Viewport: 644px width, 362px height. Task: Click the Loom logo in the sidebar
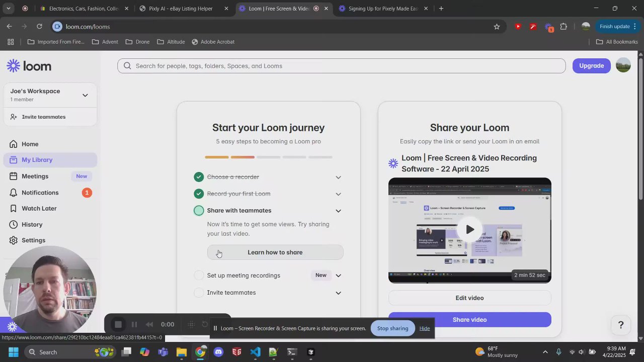[29, 66]
